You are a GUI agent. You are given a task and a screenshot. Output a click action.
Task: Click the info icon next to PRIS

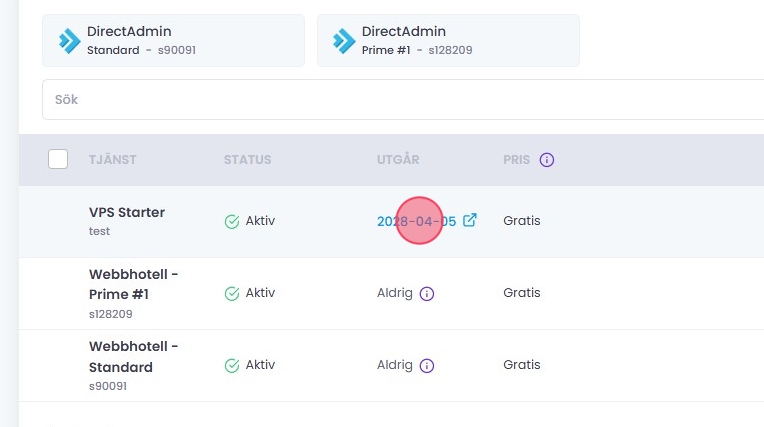click(x=547, y=160)
